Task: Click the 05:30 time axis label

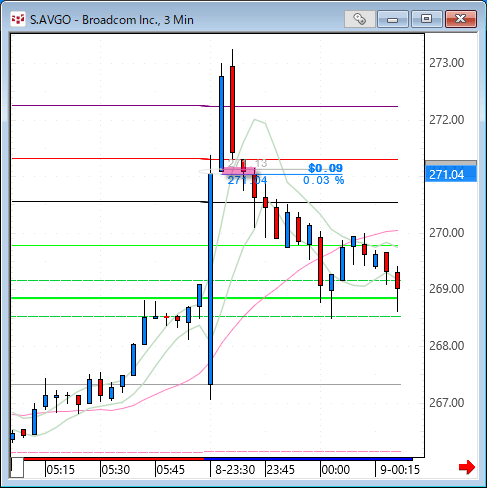Action: (115, 470)
